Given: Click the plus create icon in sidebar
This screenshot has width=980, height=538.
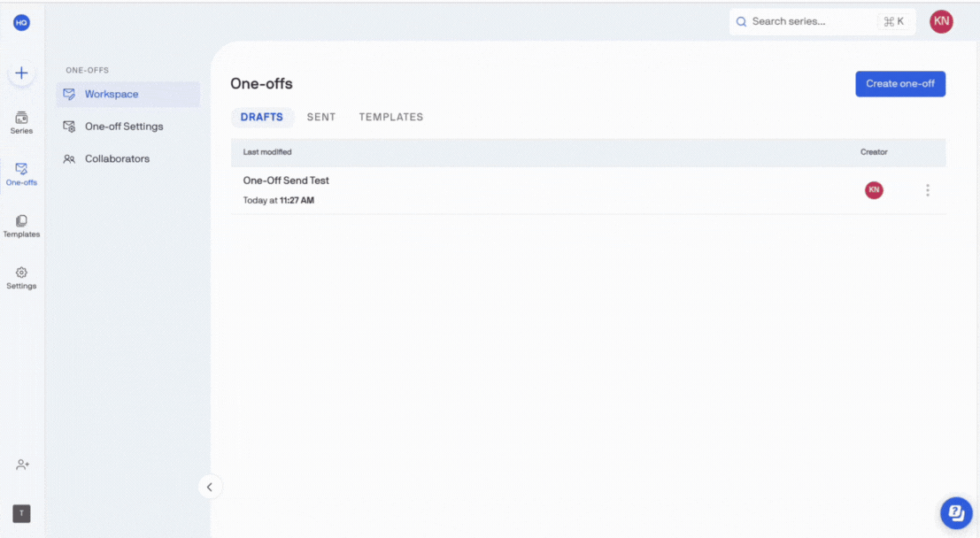Looking at the screenshot, I should [x=21, y=73].
